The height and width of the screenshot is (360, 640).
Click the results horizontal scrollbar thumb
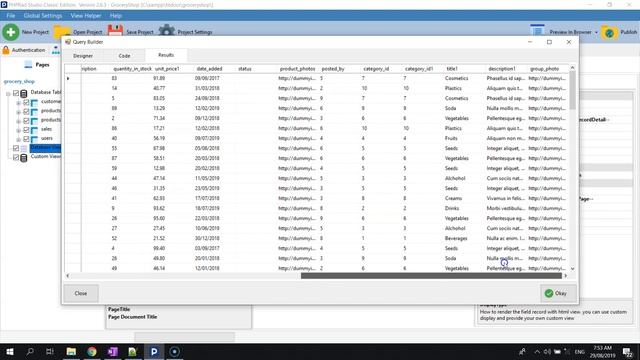[x=431, y=276]
